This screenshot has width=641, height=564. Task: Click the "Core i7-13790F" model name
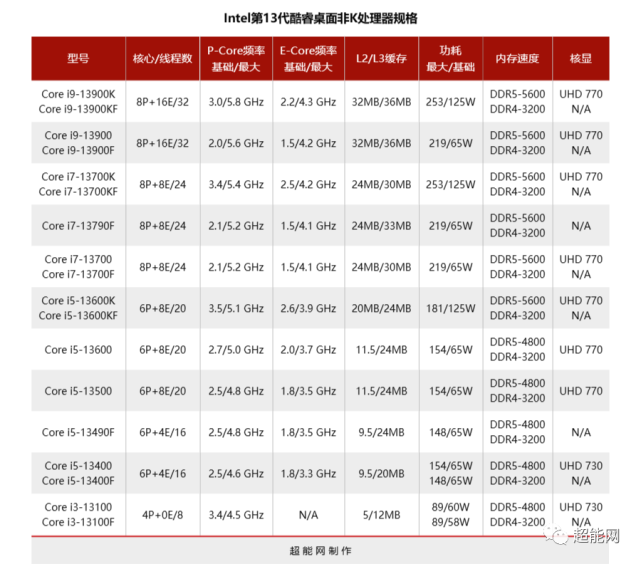pyautogui.click(x=78, y=226)
